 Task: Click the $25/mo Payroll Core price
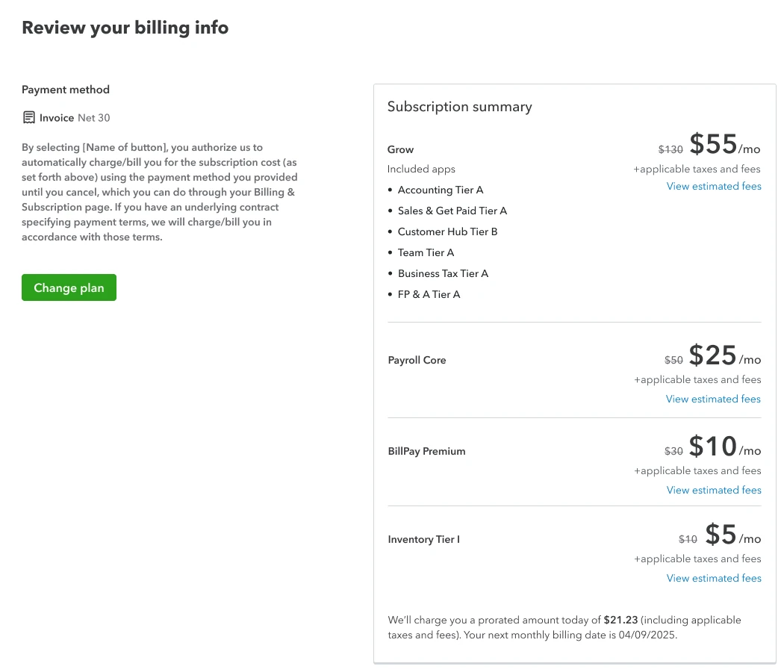point(725,355)
